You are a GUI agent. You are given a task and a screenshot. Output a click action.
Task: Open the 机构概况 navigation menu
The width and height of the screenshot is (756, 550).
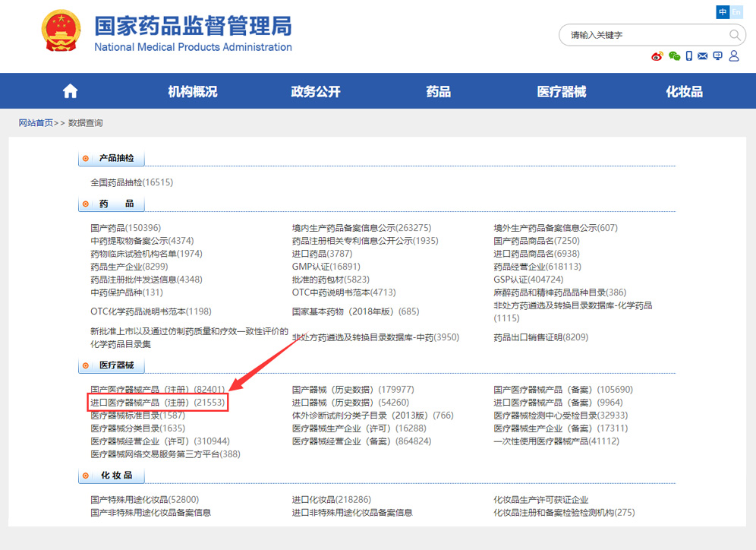(192, 92)
